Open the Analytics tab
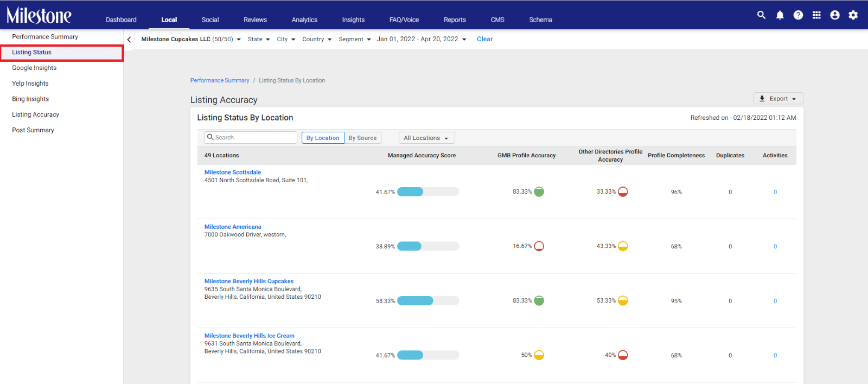This screenshot has width=868, height=384. [304, 20]
